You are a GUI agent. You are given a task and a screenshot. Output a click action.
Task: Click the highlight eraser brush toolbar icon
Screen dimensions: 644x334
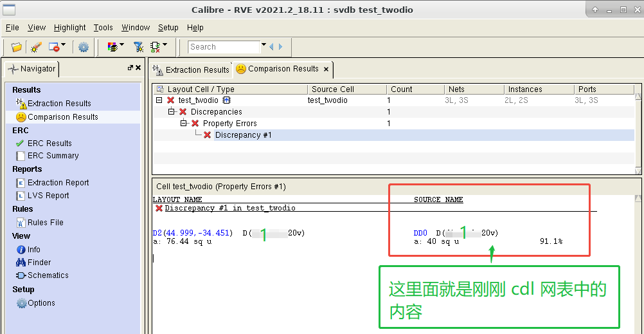(x=36, y=47)
